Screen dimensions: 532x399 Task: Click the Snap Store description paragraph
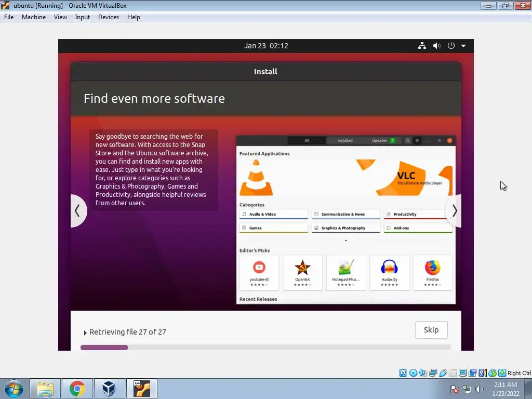[152, 170]
